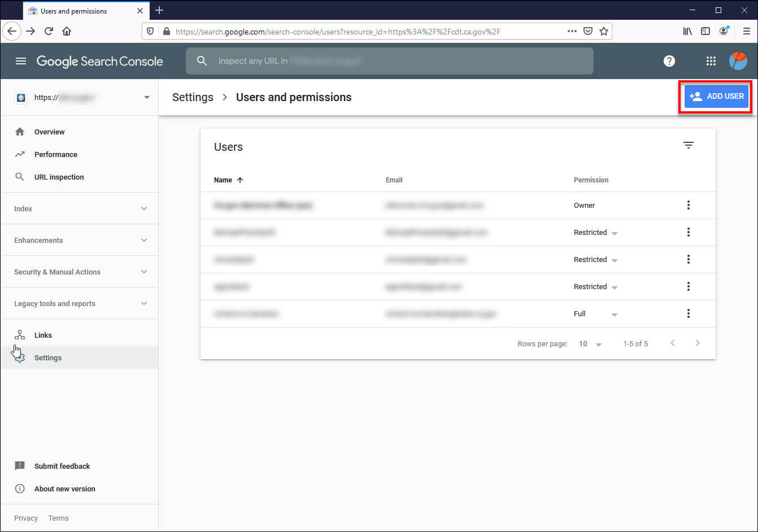Select the Performance chart icon in sidebar
Screen dimensions: 758x532
pos(20,154)
